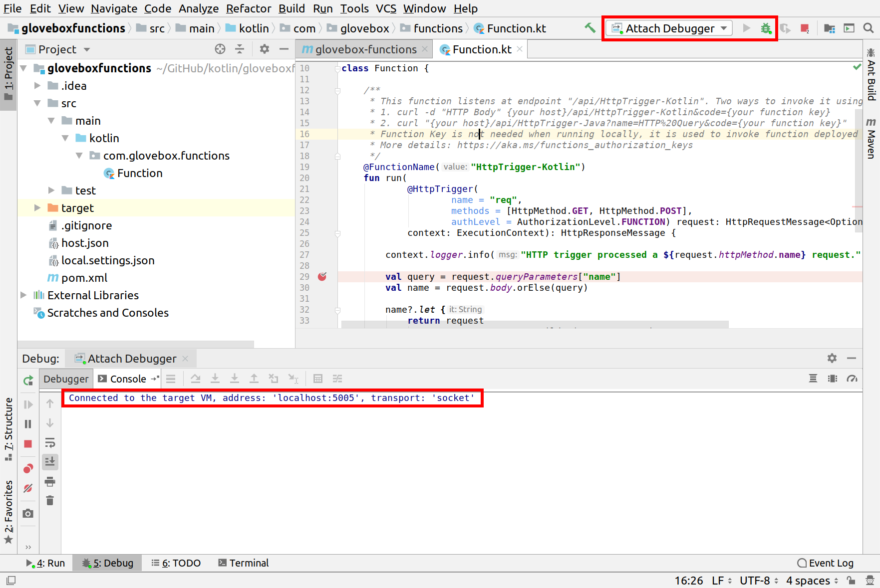The width and height of the screenshot is (880, 588).
Task: Stop the debug session with the red square
Action: pos(28,444)
